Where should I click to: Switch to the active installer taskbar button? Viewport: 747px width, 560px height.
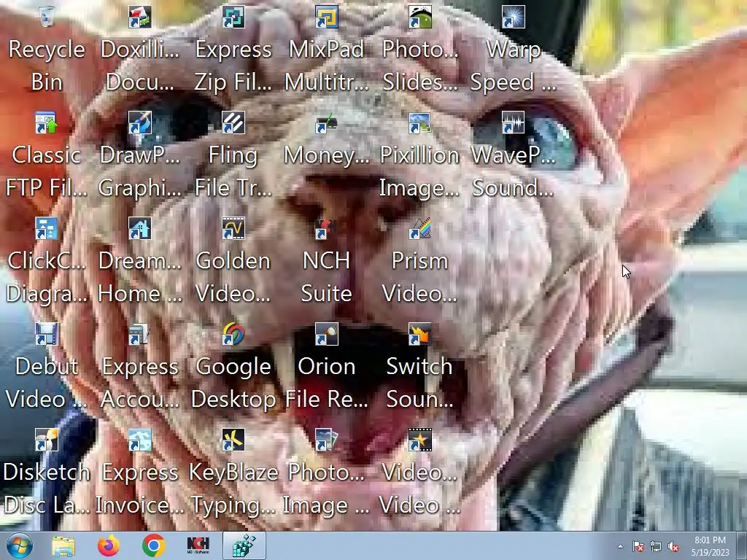244,545
